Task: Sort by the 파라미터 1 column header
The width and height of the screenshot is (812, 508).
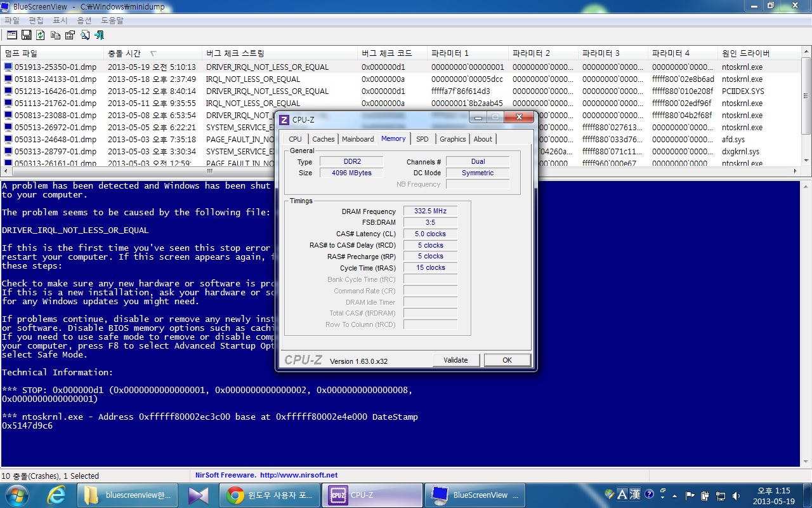Action: (468, 53)
